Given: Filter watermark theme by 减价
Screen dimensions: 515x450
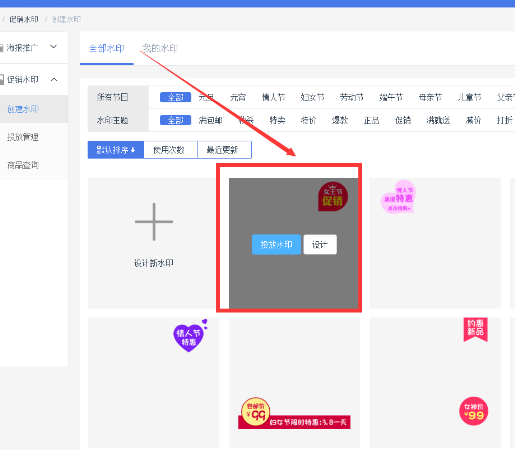Looking at the screenshot, I should (x=473, y=120).
